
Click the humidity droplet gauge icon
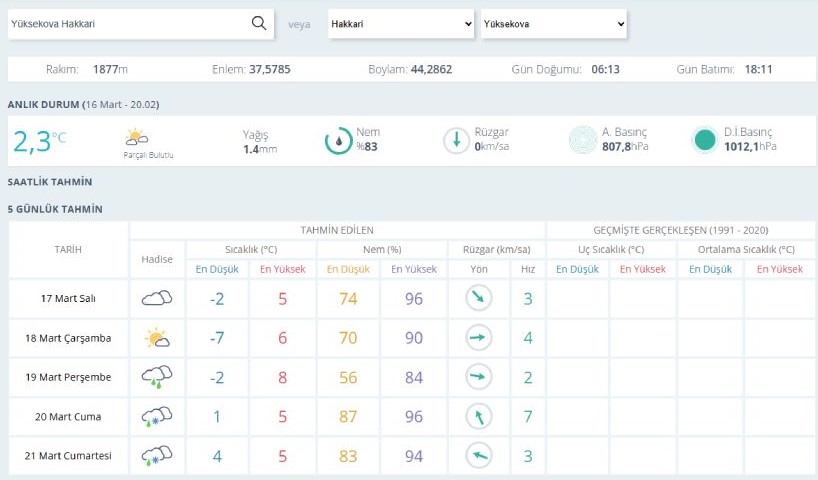coord(338,141)
